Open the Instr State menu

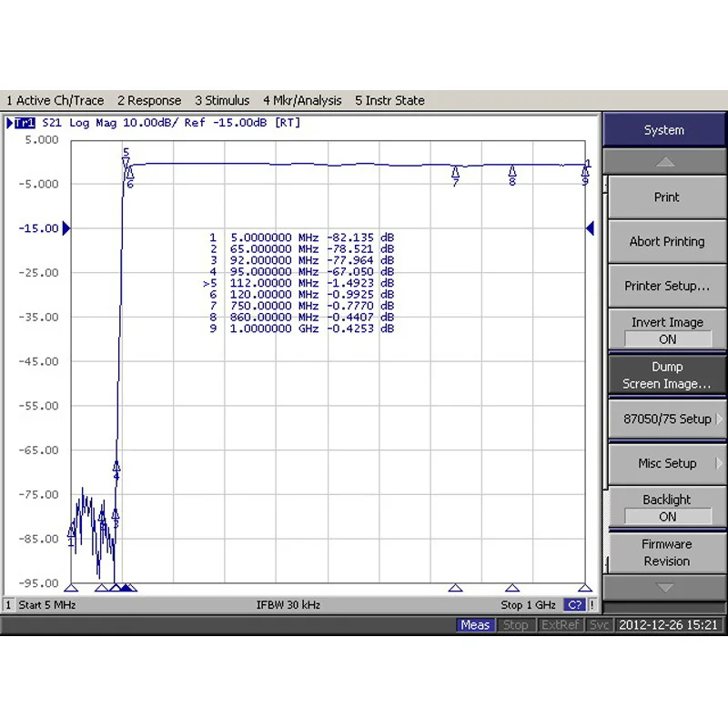(389, 100)
